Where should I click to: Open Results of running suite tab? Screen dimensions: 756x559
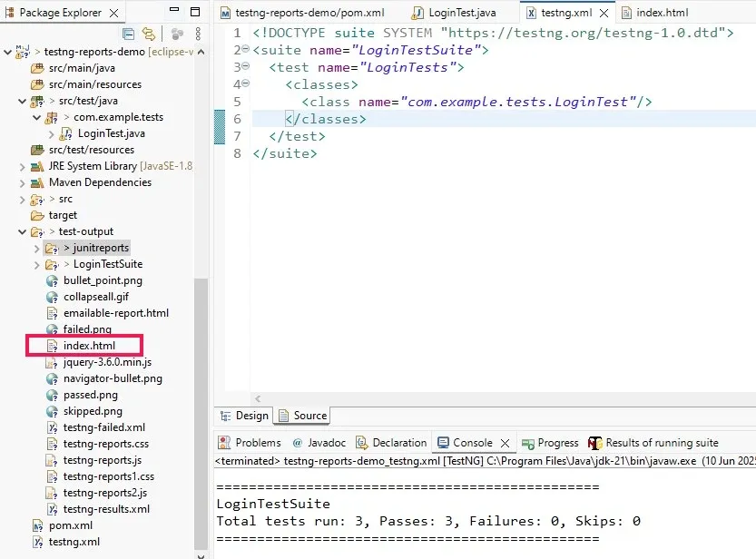pos(653,443)
